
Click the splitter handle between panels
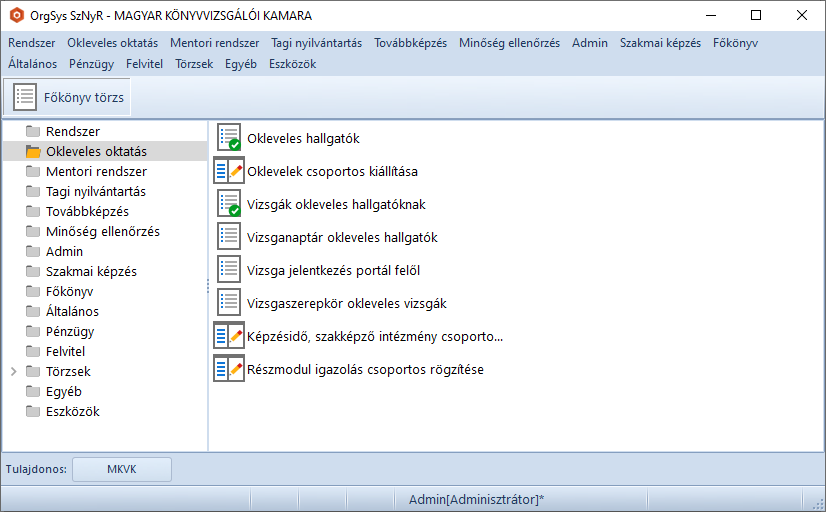[208, 286]
